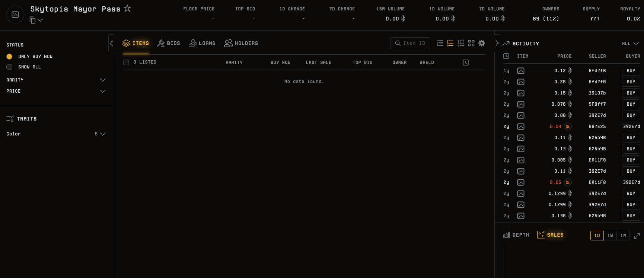Collapse the left filters panel
The height and width of the screenshot is (278, 644).
point(111,43)
